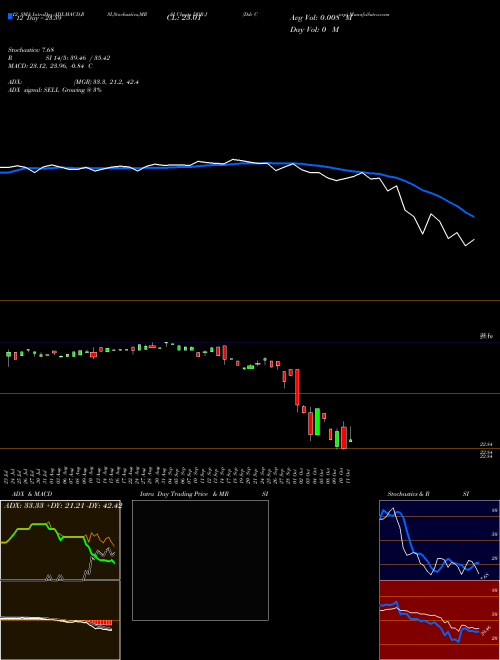Click the 22.84 price label on the right axis
500x660 pixels.
pyautogui.click(x=486, y=444)
